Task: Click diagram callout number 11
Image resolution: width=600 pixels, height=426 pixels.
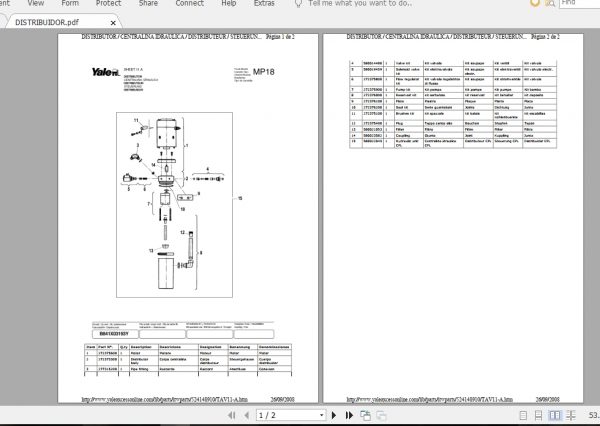Action: coord(136,120)
